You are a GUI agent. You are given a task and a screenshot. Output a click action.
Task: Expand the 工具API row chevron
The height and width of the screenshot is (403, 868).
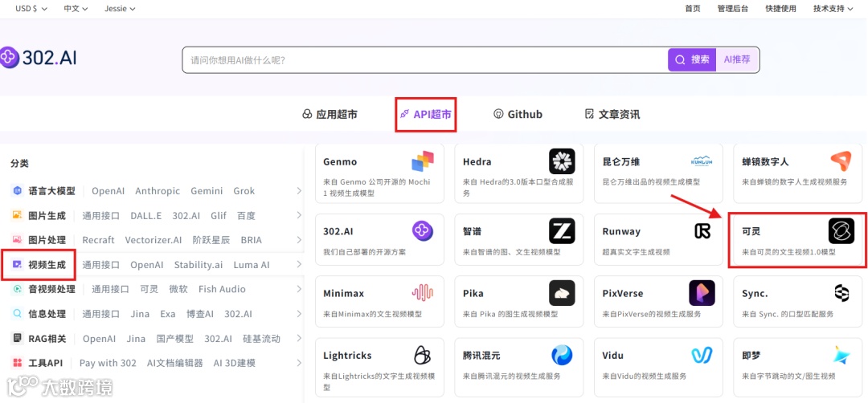[x=299, y=363]
